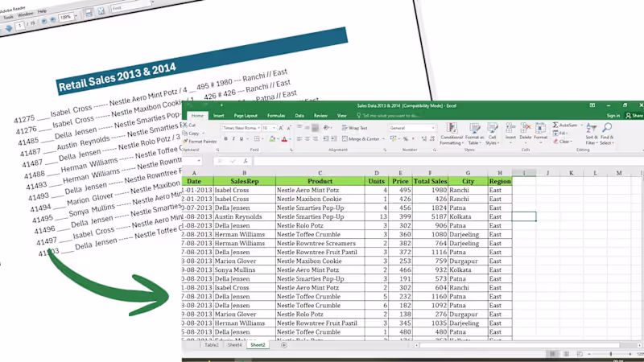Click the Ribbon Display Options icon

(592, 105)
